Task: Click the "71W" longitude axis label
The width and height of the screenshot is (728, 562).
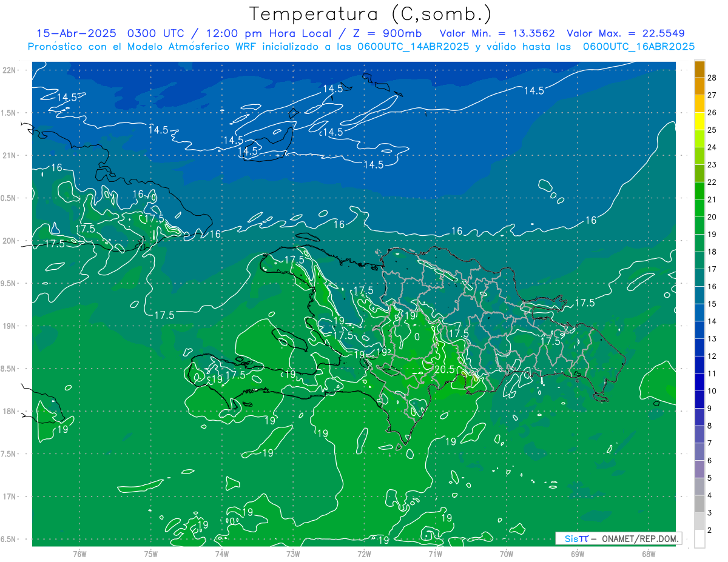Action: click(435, 554)
